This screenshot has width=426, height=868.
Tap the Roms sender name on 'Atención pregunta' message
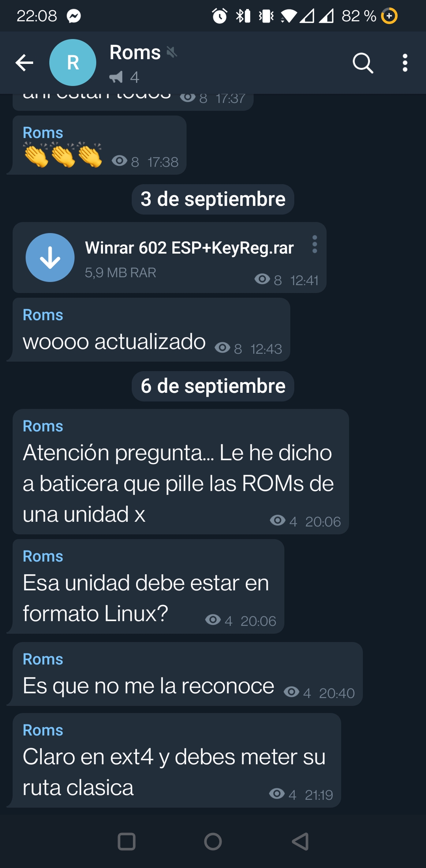pyautogui.click(x=43, y=426)
